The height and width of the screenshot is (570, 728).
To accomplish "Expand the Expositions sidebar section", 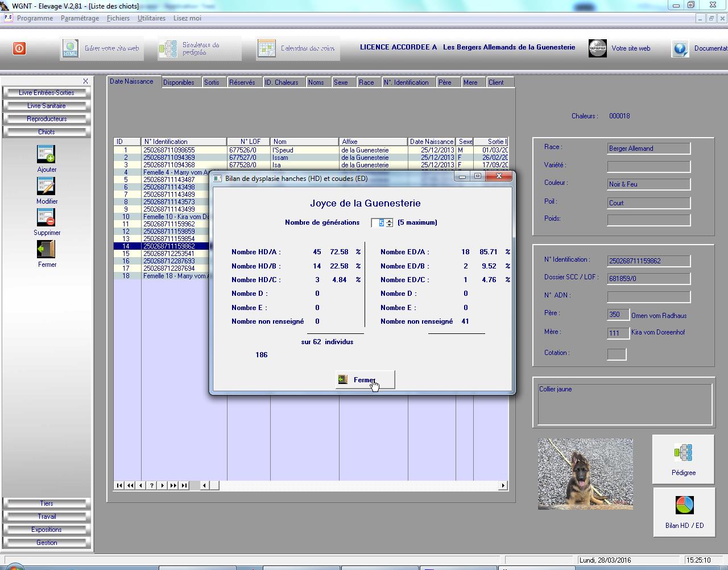I will click(47, 530).
